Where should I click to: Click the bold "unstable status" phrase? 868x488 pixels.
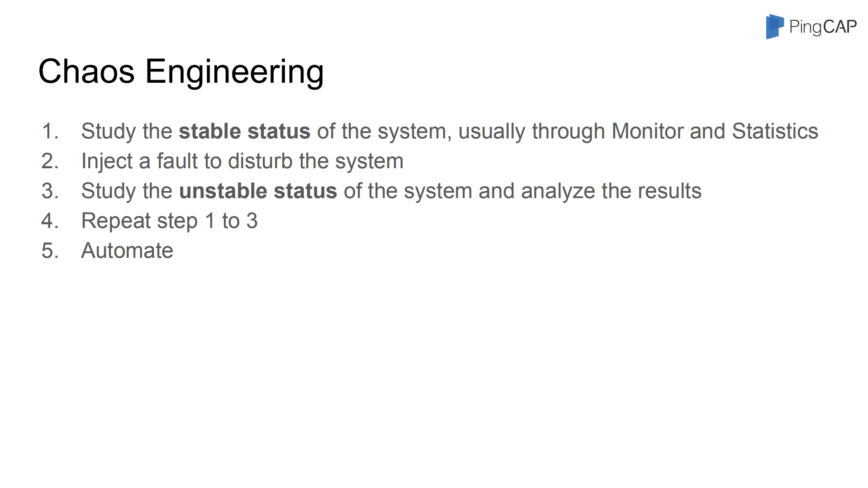click(258, 191)
